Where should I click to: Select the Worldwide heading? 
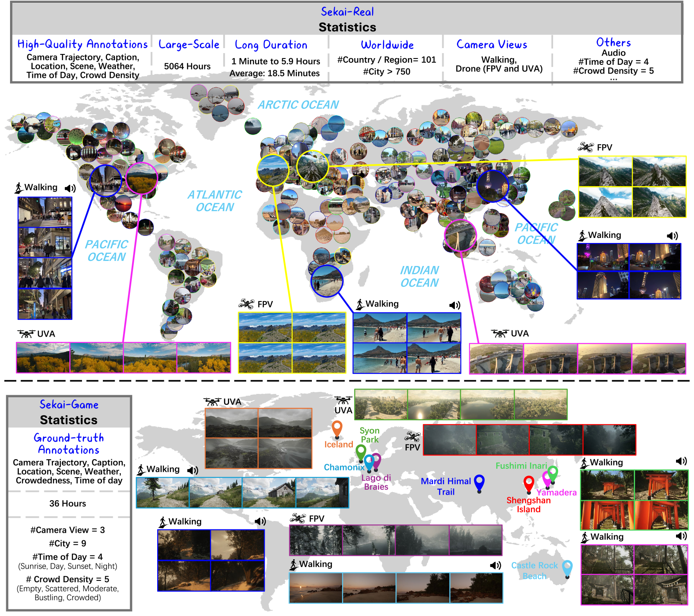387,45
